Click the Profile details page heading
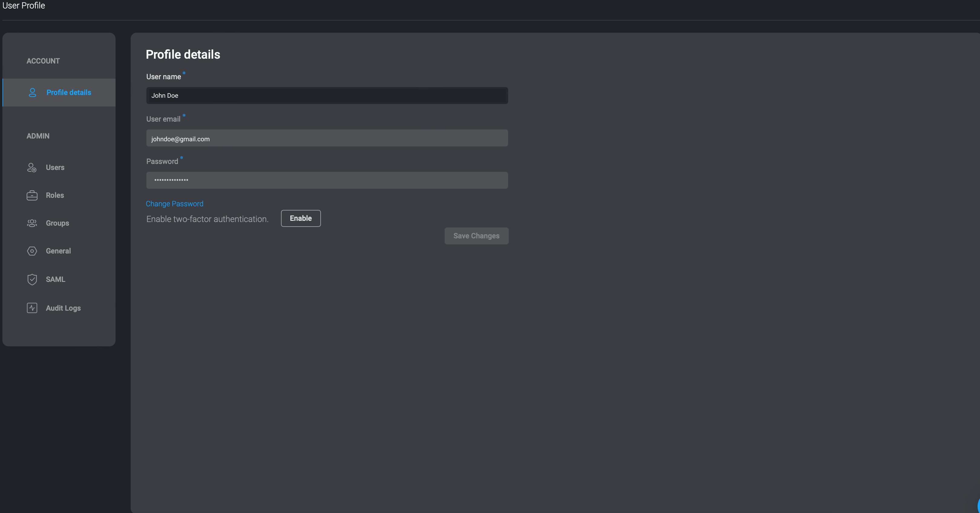The height and width of the screenshot is (513, 980). coord(183,54)
